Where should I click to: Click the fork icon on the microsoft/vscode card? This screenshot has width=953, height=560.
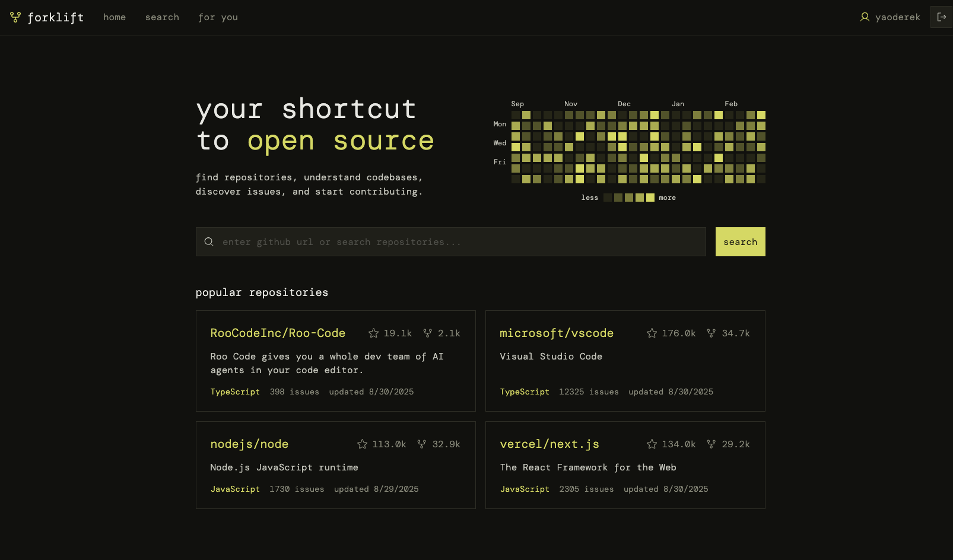711,333
